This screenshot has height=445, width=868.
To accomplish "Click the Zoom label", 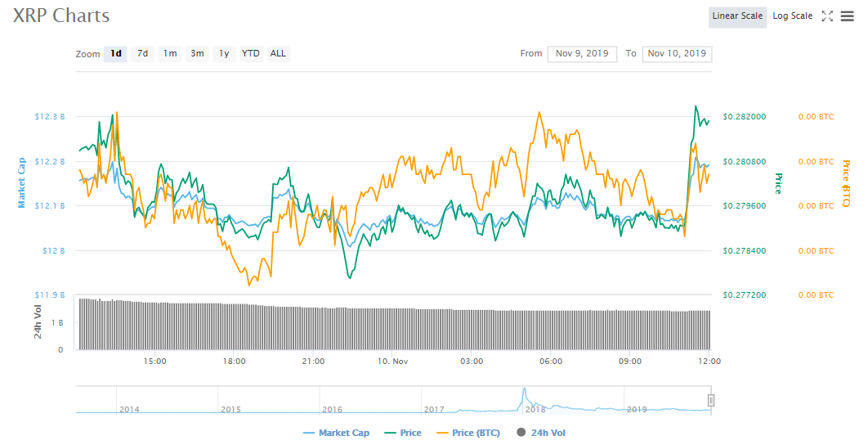I will point(87,54).
